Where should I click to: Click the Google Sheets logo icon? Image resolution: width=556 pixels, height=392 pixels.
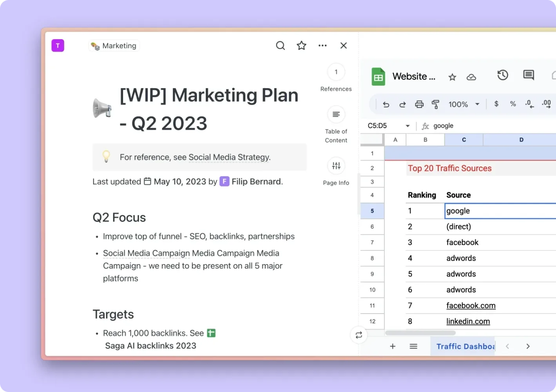(x=378, y=77)
